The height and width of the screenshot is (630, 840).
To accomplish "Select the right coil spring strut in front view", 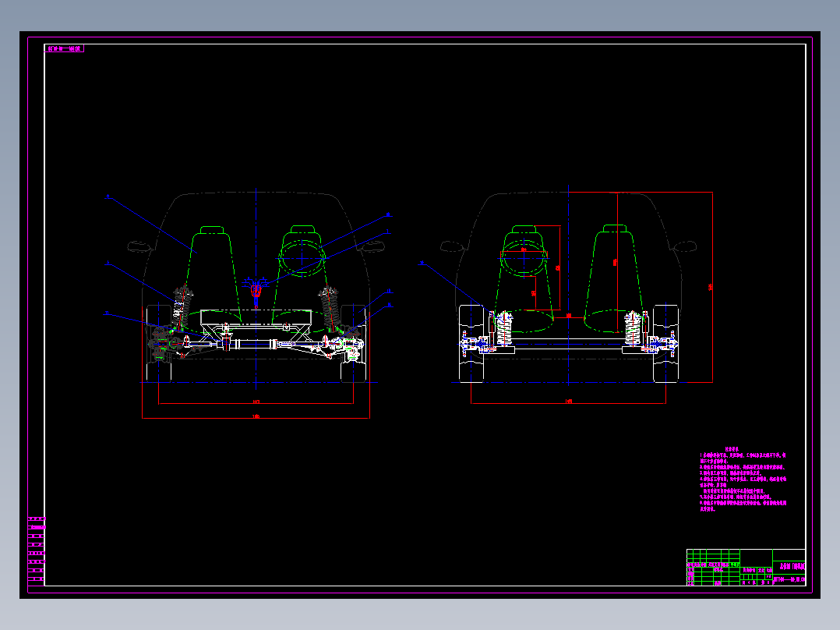I will pyautogui.click(x=330, y=310).
